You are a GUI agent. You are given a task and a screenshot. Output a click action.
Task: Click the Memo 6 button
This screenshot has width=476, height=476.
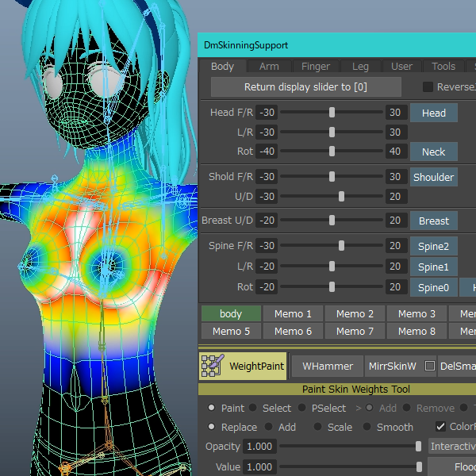point(293,331)
